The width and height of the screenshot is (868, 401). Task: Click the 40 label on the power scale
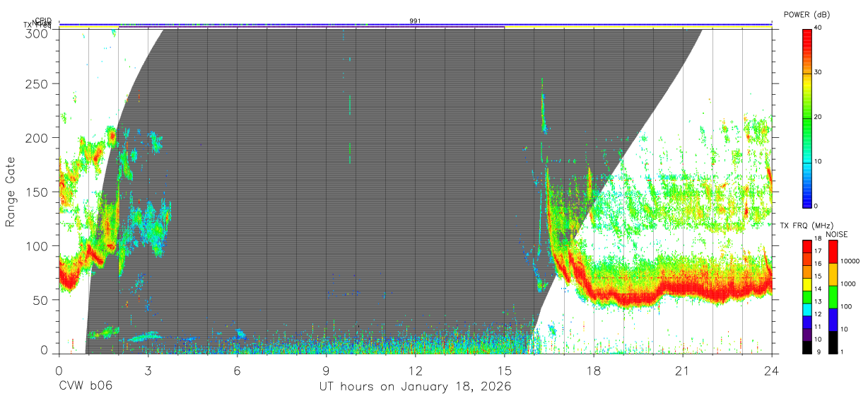click(x=819, y=28)
